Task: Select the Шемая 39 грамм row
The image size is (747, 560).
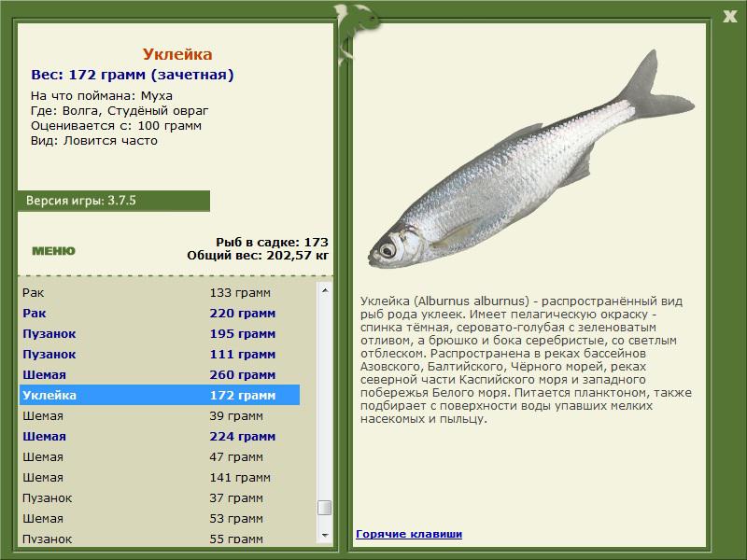Action: (x=160, y=415)
